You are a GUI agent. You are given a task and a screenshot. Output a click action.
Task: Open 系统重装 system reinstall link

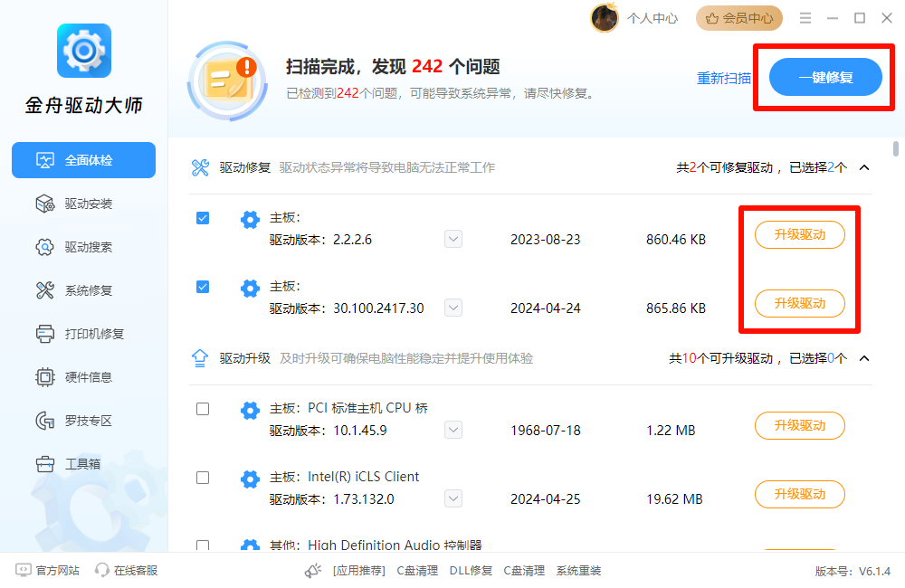coord(578,571)
